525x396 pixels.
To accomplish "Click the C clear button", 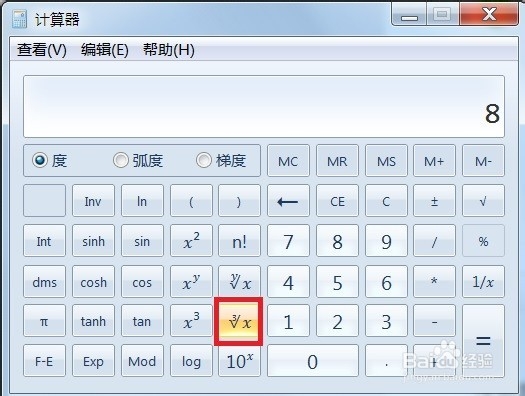I will pyautogui.click(x=386, y=201).
